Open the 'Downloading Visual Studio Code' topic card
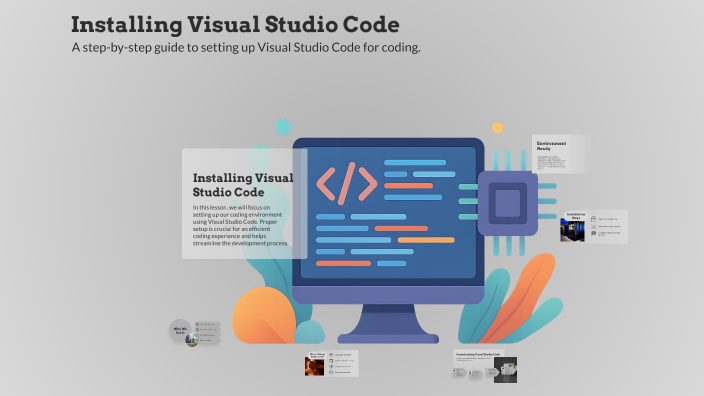 coord(485,366)
